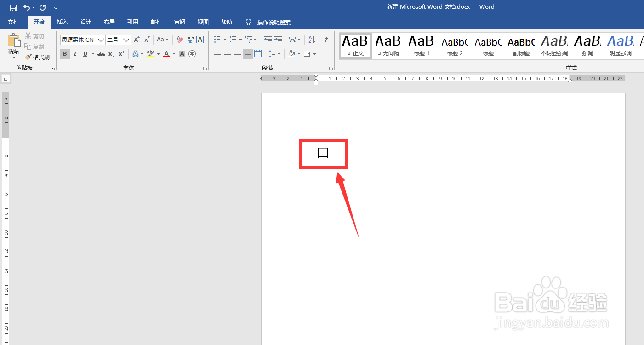Click the Bullets list icon
This screenshot has height=345, width=644.
[x=217, y=40]
